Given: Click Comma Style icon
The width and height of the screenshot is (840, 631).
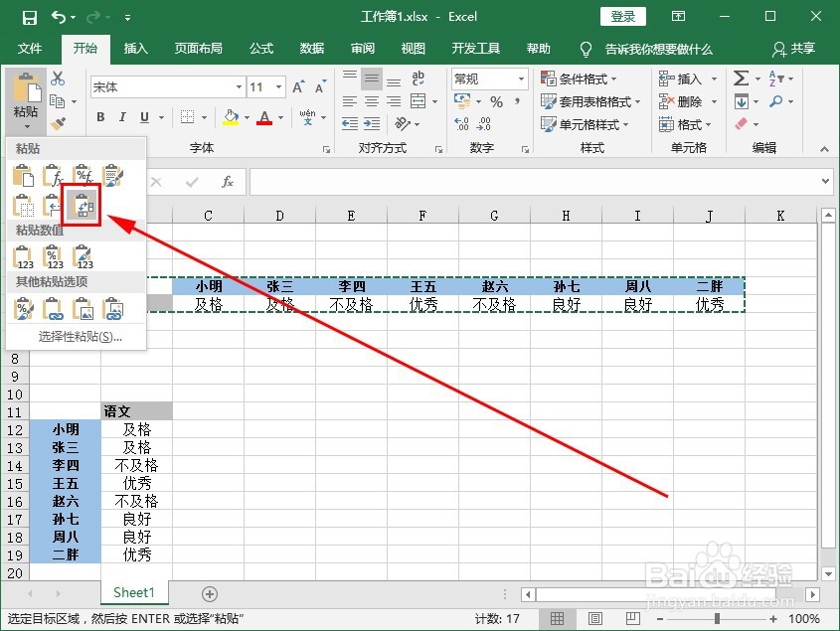Looking at the screenshot, I should (517, 101).
